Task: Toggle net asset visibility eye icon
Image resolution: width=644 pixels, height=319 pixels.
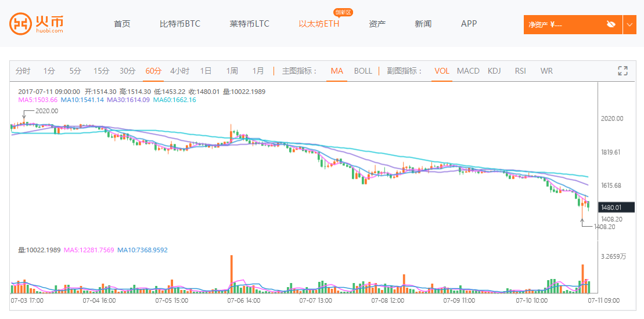Action: (x=610, y=24)
